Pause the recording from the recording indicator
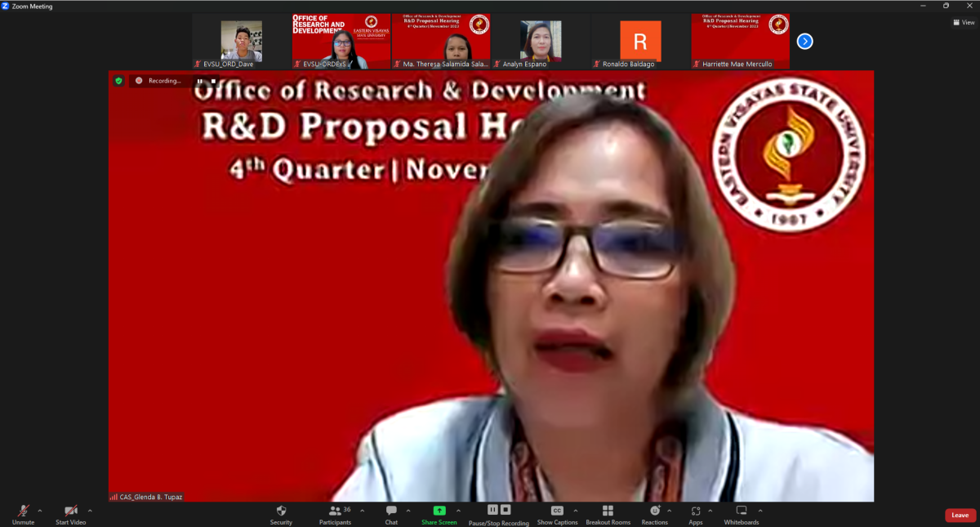 point(199,81)
